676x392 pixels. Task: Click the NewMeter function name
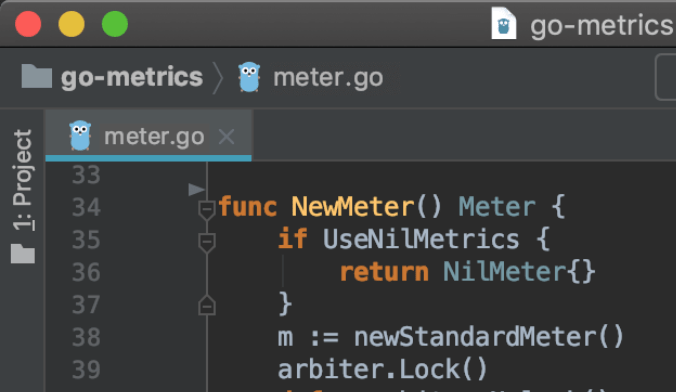tap(353, 207)
